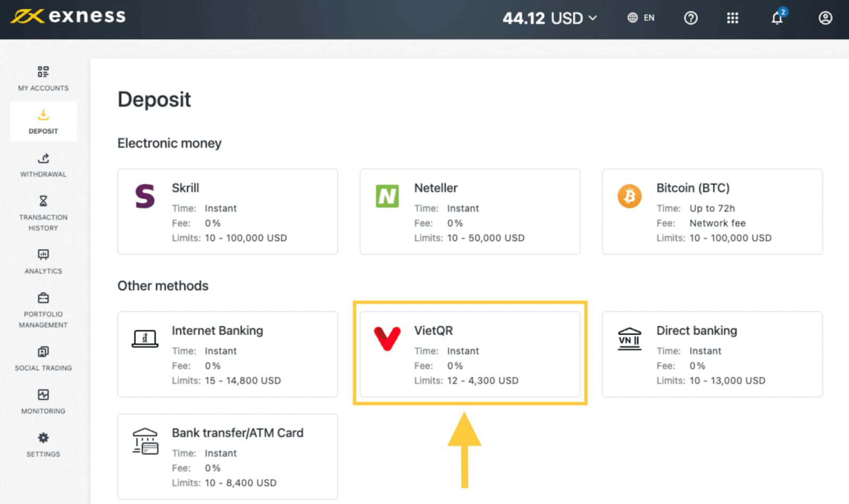The height and width of the screenshot is (504, 849).
Task: Open Portfolio Management in sidebar
Action: pyautogui.click(x=44, y=310)
